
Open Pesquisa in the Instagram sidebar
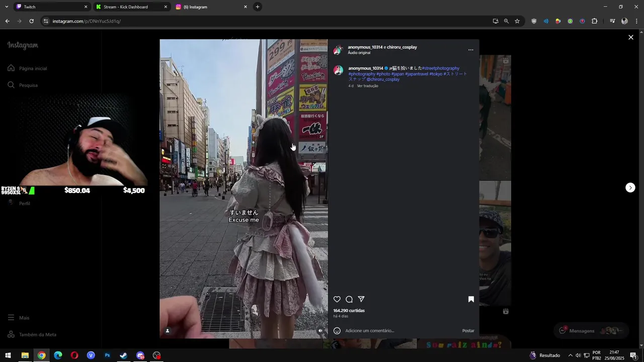click(x=23, y=85)
